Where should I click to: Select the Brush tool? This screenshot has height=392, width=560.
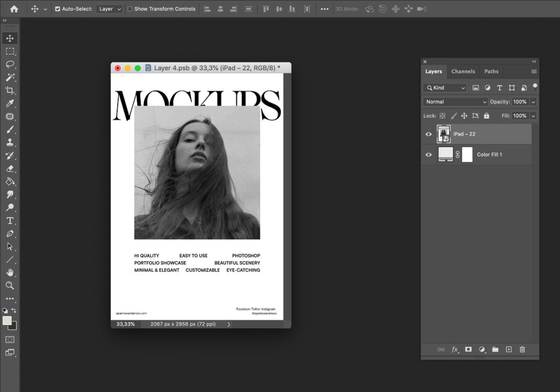(10, 129)
